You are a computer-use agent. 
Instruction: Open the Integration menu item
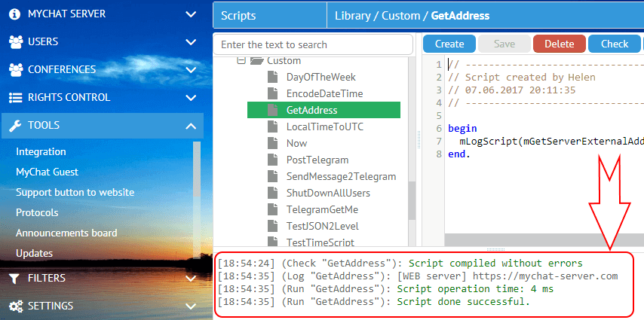pos(41,151)
